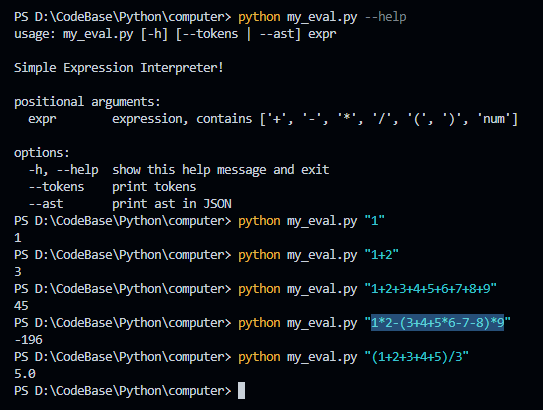Click the output "5.0"
Image resolution: width=543 pixels, height=410 pixels.
click(25, 374)
